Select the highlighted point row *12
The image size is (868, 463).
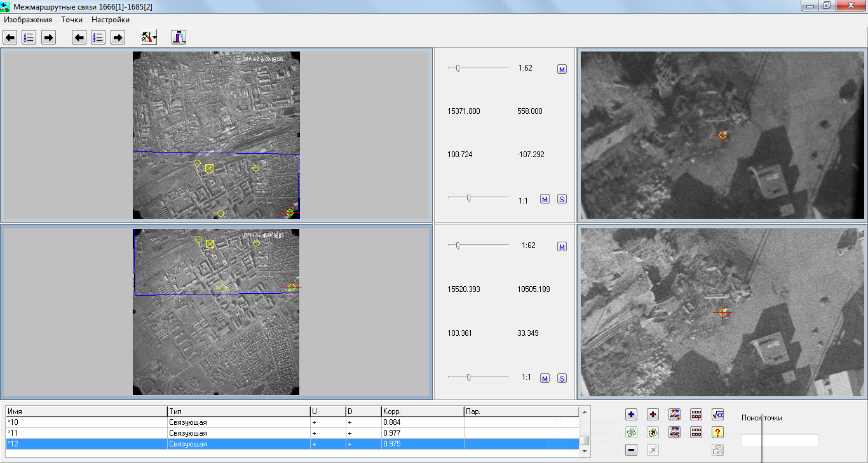pyautogui.click(x=292, y=444)
